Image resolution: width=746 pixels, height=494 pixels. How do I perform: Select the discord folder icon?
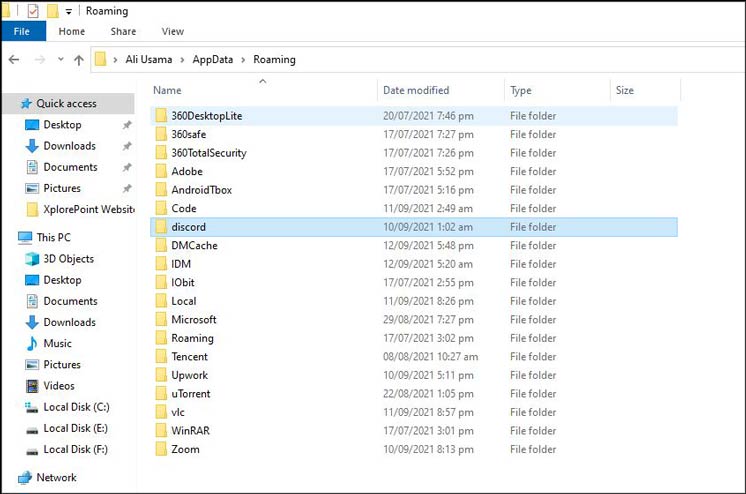click(x=161, y=227)
